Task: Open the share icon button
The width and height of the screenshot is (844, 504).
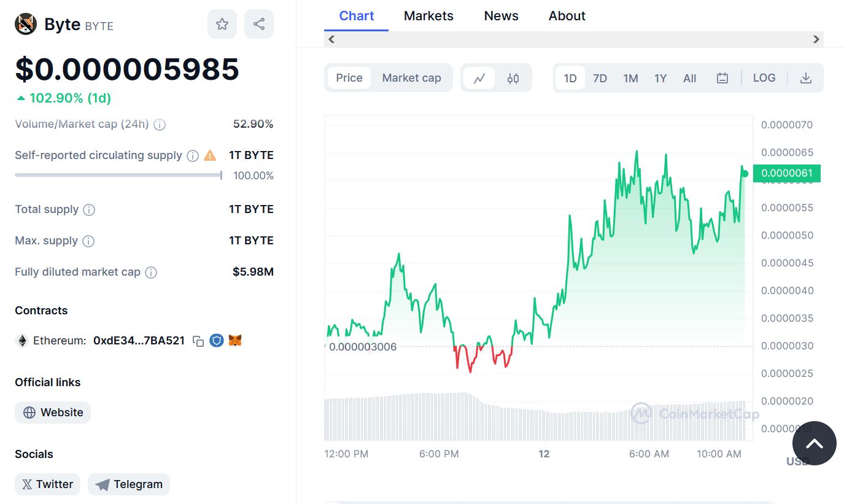Action: click(x=259, y=24)
